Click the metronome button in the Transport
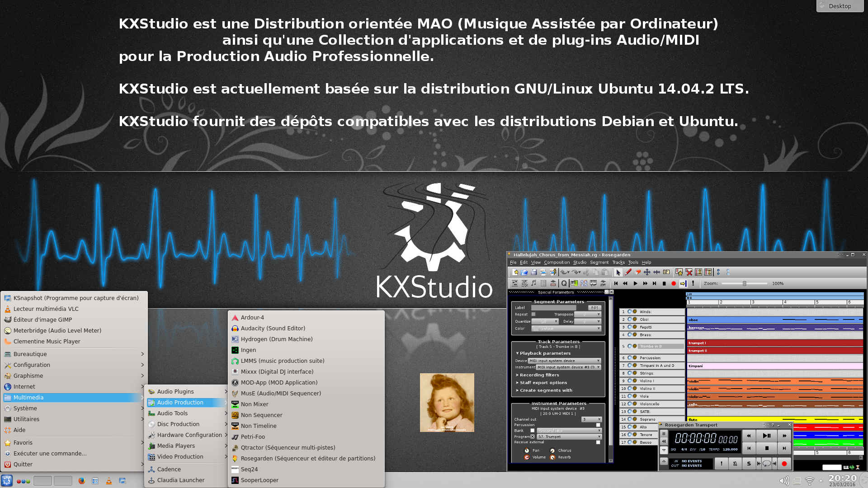 pyautogui.click(x=735, y=463)
